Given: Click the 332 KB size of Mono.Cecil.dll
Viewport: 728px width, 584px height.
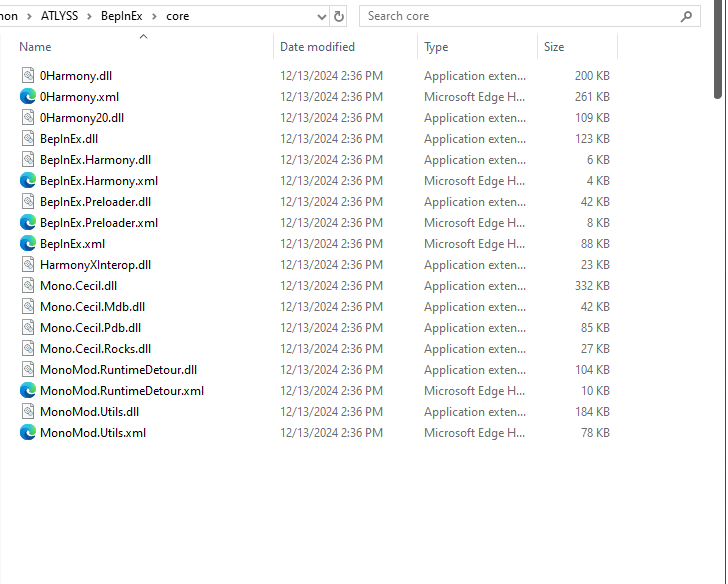Looking at the screenshot, I should click(x=592, y=286).
